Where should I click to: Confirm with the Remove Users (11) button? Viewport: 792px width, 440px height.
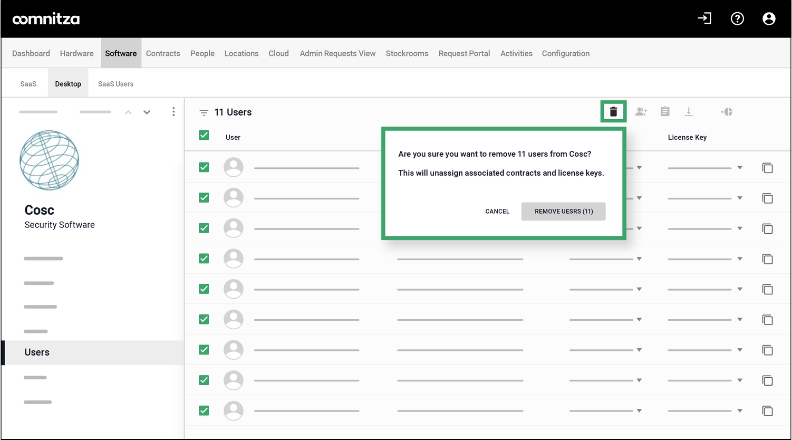coord(563,211)
